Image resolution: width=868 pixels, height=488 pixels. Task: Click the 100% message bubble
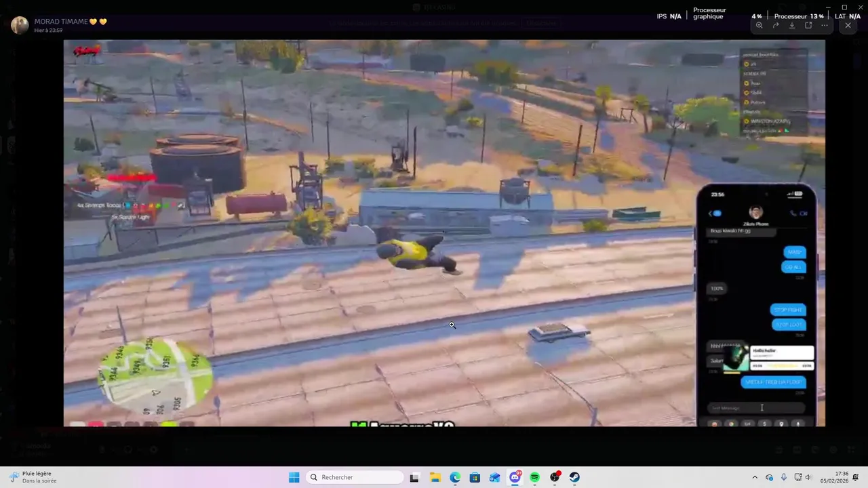click(717, 289)
